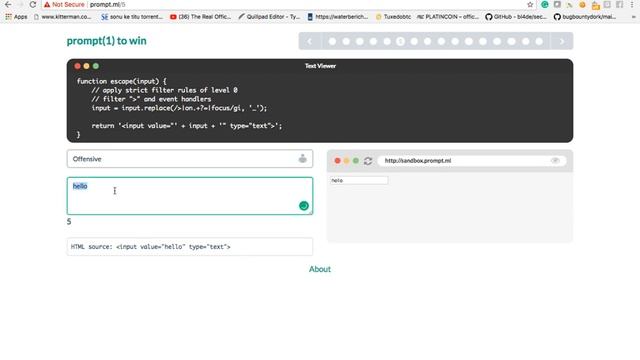The height and width of the screenshot is (360, 640).
Task: Select the first level dot in the navigator
Action: 332,41
